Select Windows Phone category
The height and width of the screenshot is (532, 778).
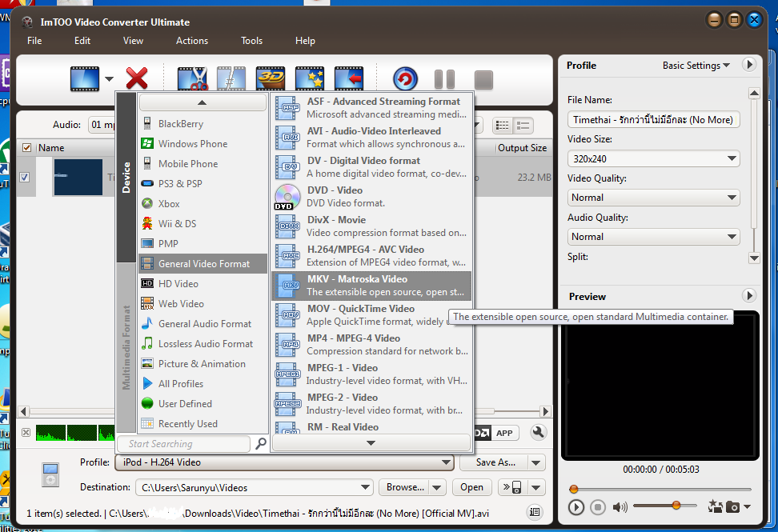[203, 144]
